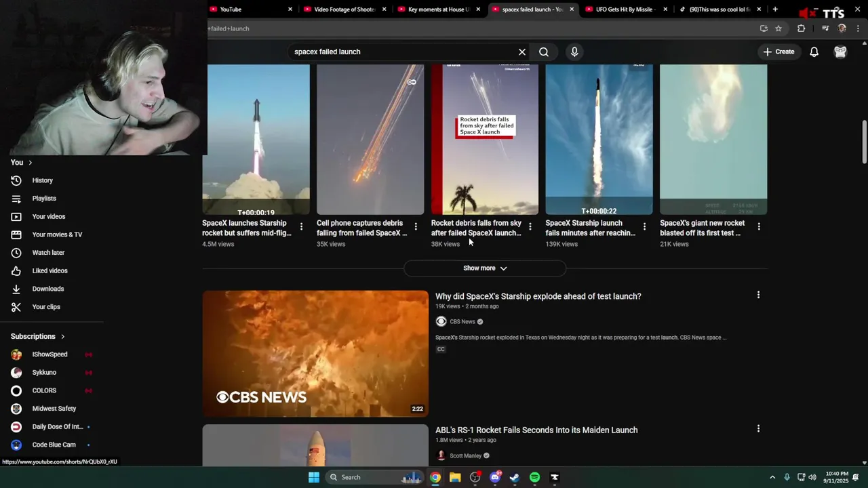The image size is (868, 488).
Task: Switch to 'This was so cool lol' tab
Action: (x=719, y=9)
